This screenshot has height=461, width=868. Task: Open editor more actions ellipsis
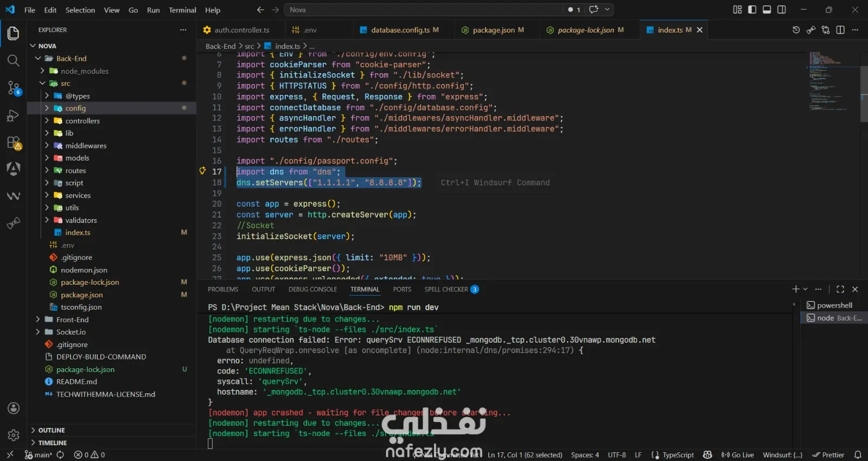pos(855,30)
